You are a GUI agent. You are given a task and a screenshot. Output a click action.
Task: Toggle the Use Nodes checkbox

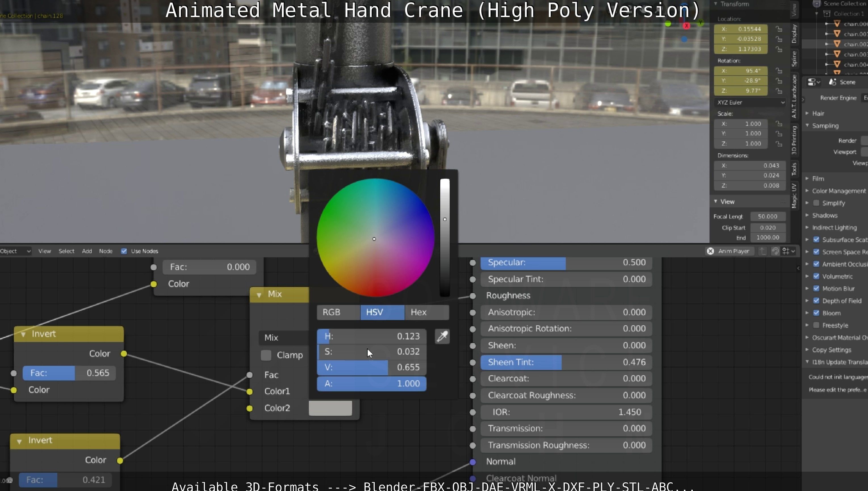point(124,251)
